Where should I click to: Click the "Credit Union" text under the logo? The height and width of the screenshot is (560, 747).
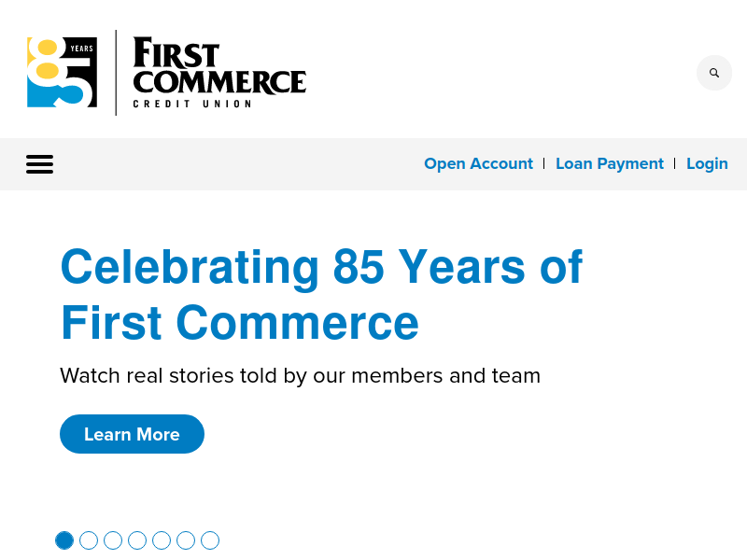pyautogui.click(x=192, y=104)
